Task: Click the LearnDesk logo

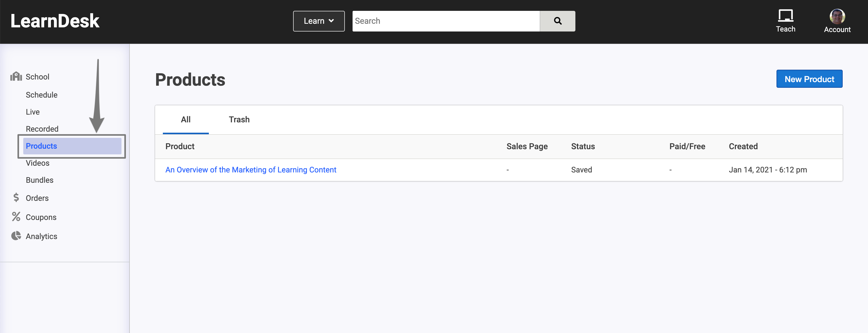Action: click(55, 21)
